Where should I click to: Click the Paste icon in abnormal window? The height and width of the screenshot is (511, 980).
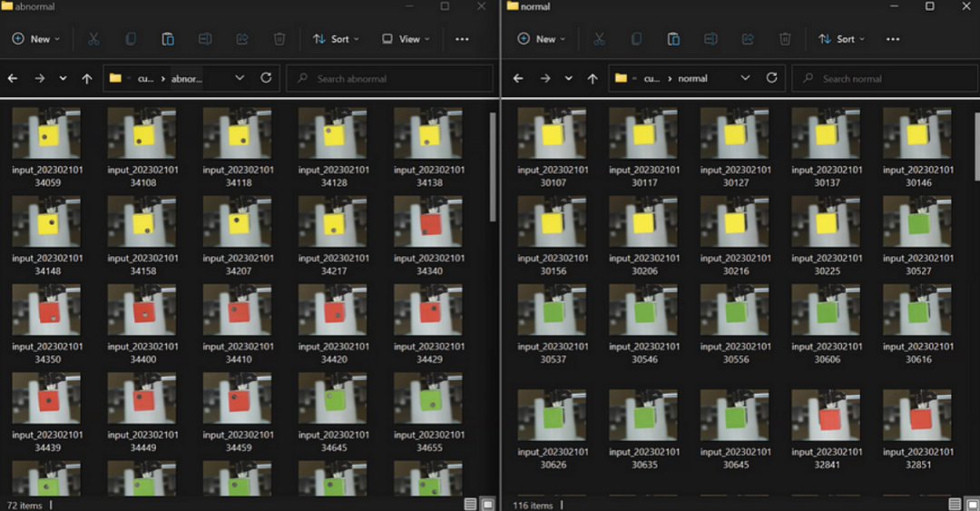tap(168, 39)
